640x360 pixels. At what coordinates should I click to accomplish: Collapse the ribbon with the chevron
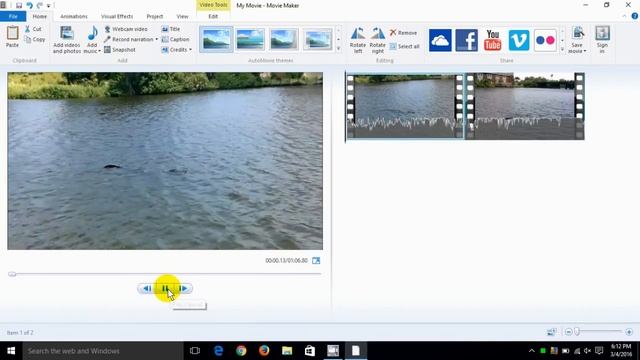pos(624,16)
